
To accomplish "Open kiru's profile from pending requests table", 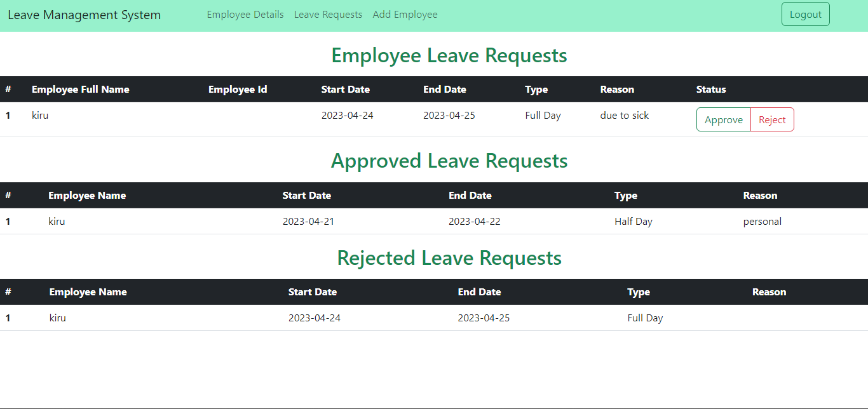I will pos(40,115).
